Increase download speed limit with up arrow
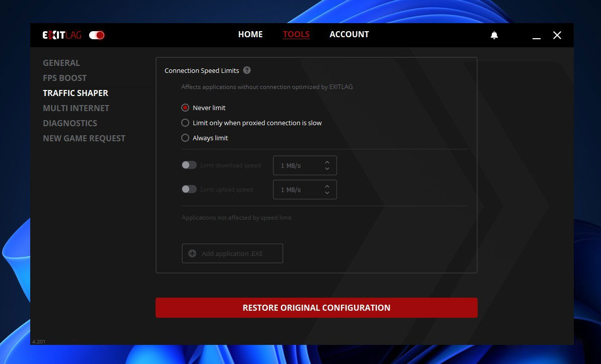The height and width of the screenshot is (364, 601). [327, 162]
